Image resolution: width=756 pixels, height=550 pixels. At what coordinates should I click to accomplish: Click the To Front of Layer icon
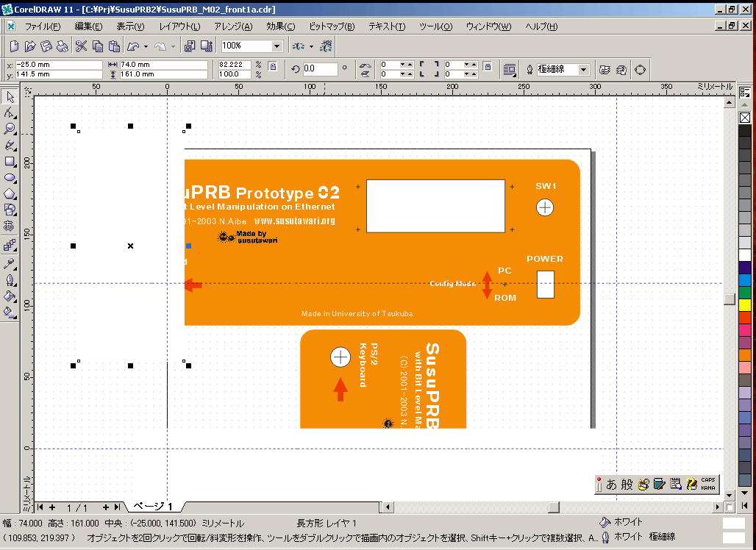pos(605,70)
